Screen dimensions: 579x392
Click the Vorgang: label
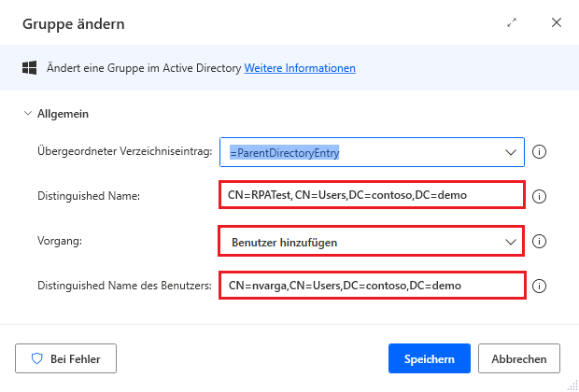(60, 241)
